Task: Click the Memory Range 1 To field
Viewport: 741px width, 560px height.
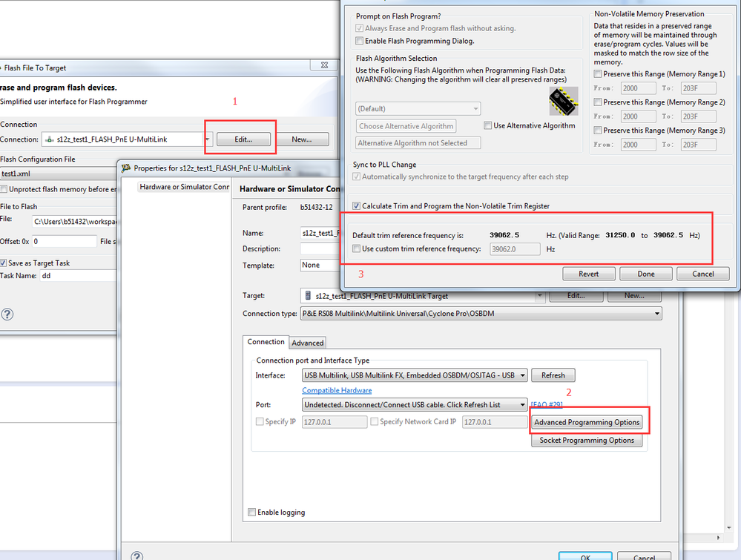Action: click(x=699, y=88)
